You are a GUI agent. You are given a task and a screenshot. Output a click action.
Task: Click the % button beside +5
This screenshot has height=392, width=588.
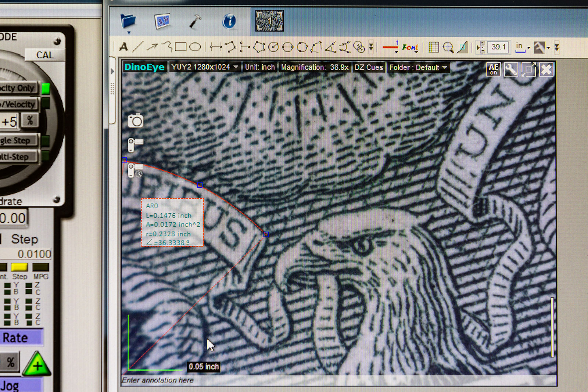coord(30,120)
